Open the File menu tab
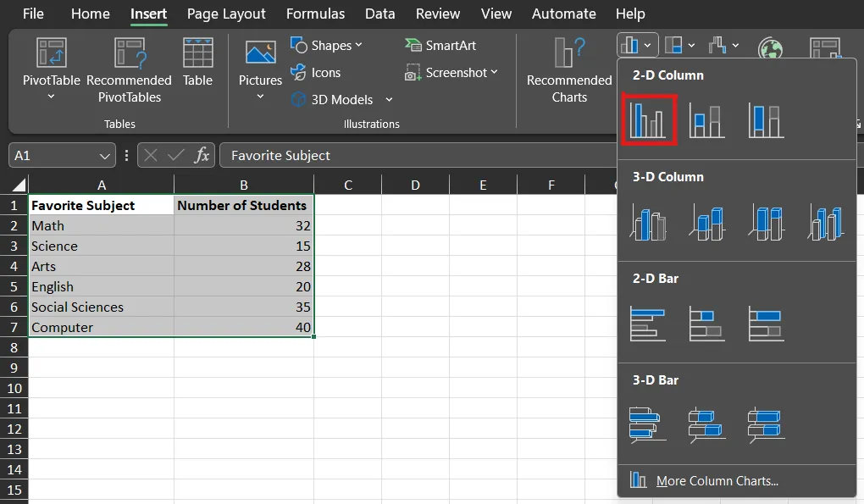864x504 pixels. coord(33,14)
